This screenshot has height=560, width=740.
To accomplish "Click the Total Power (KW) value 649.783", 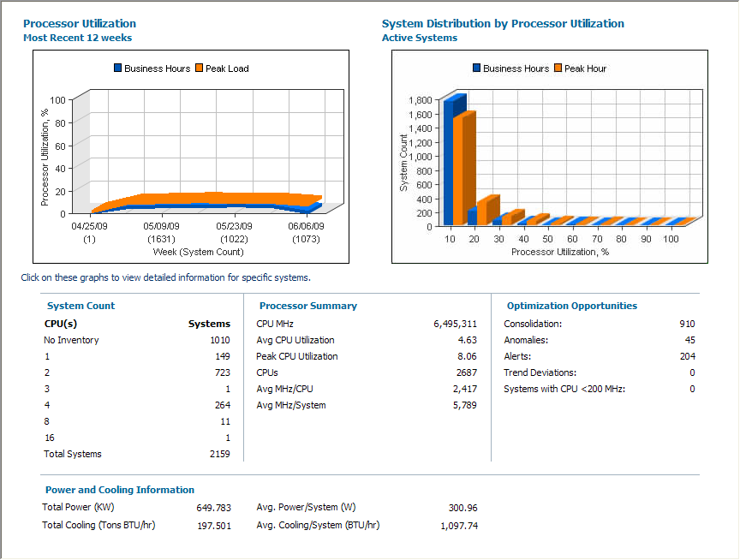I will pos(214,508).
